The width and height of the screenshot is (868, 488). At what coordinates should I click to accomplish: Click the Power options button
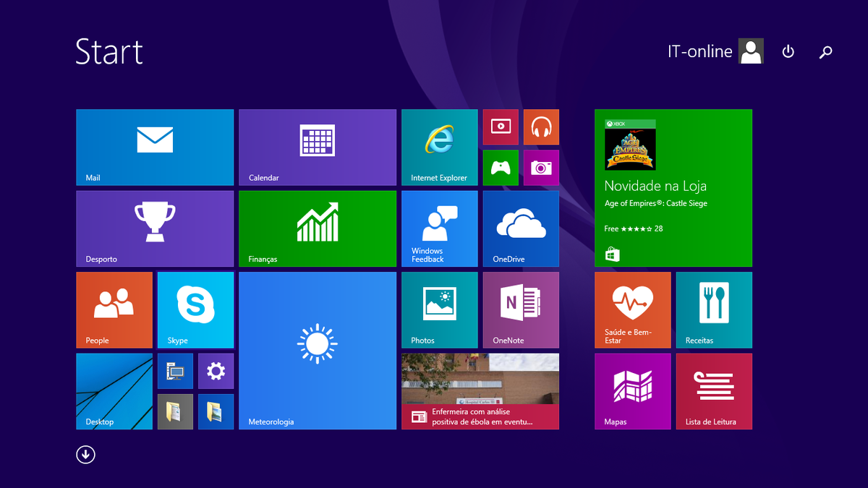(x=788, y=52)
